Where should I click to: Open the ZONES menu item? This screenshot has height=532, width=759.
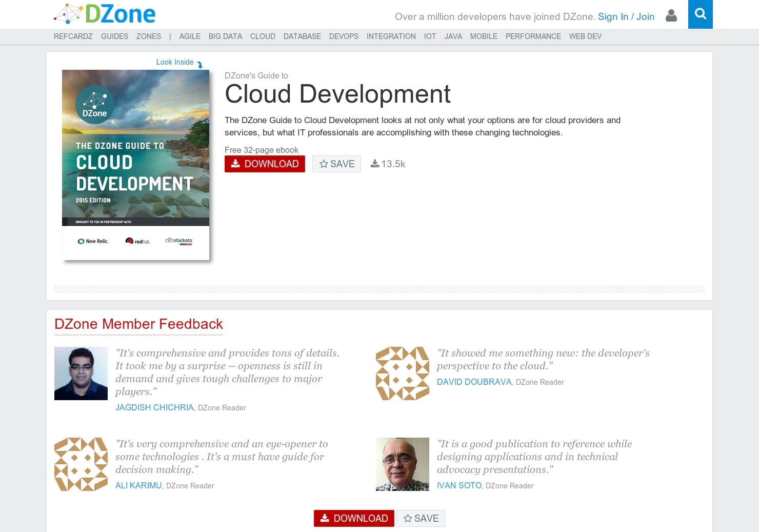(149, 36)
